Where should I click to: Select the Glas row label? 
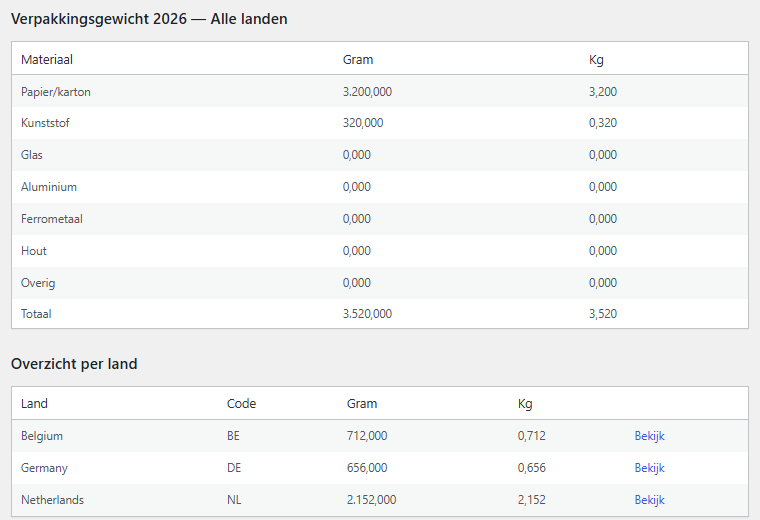click(32, 155)
